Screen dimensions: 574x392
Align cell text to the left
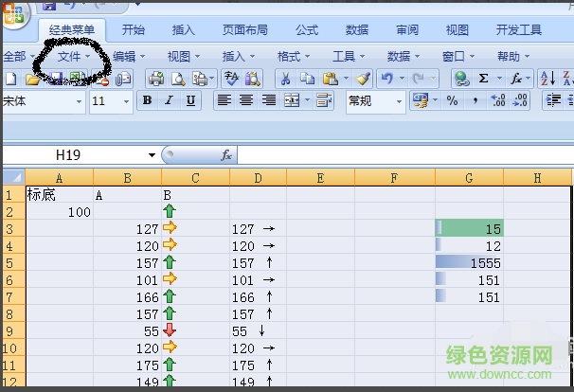click(224, 100)
